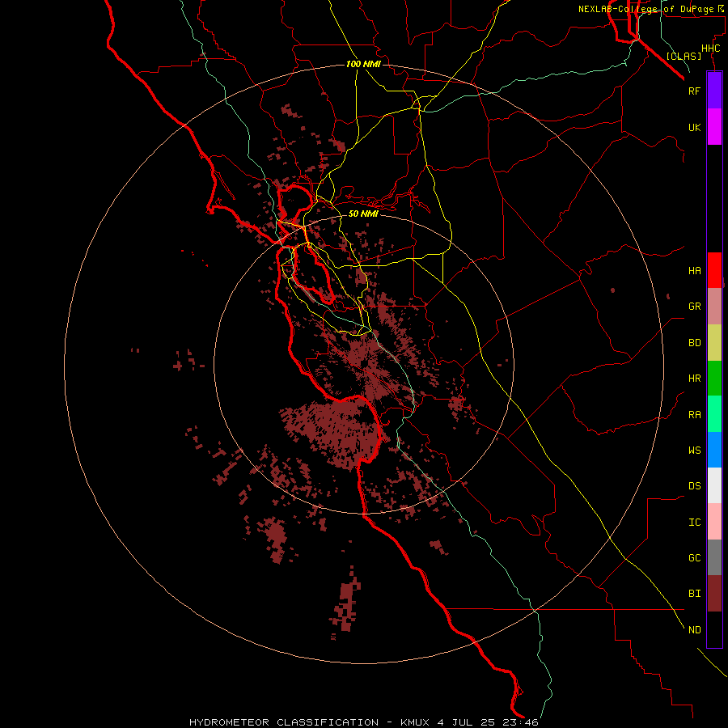Click the NEXLAB-College of DuPage credit text
This screenshot has width=728, height=728.
pos(646,9)
